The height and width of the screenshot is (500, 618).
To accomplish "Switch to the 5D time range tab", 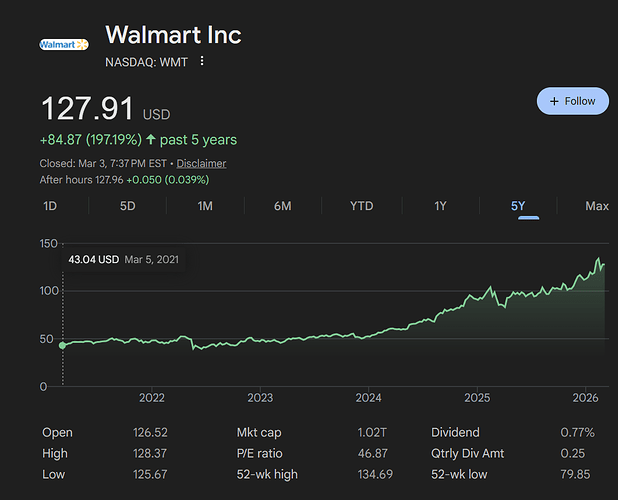I will coord(127,206).
